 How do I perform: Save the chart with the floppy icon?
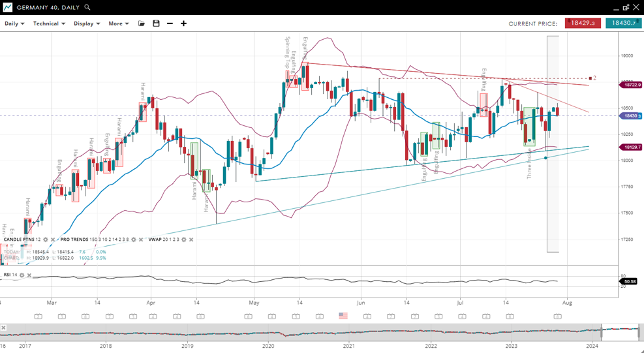tap(156, 23)
